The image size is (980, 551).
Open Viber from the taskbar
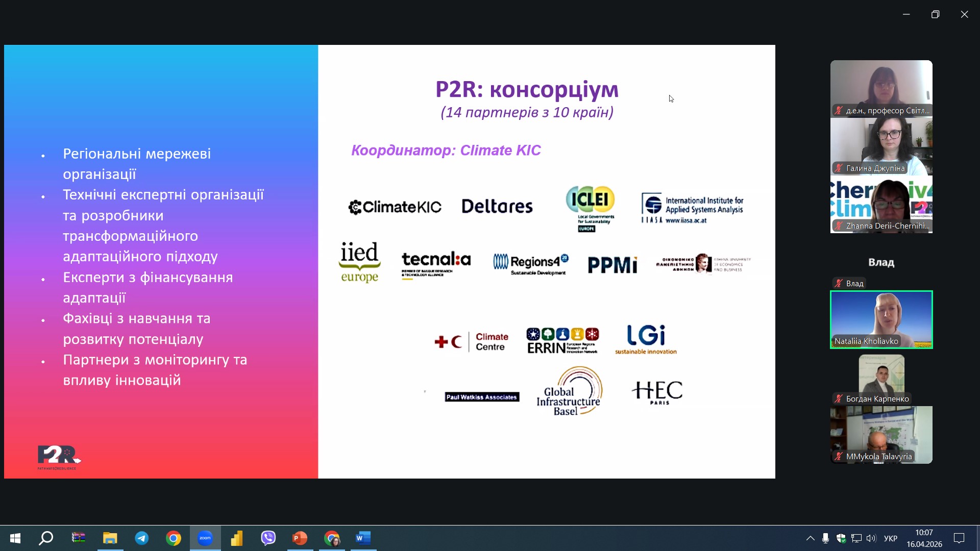coord(268,538)
